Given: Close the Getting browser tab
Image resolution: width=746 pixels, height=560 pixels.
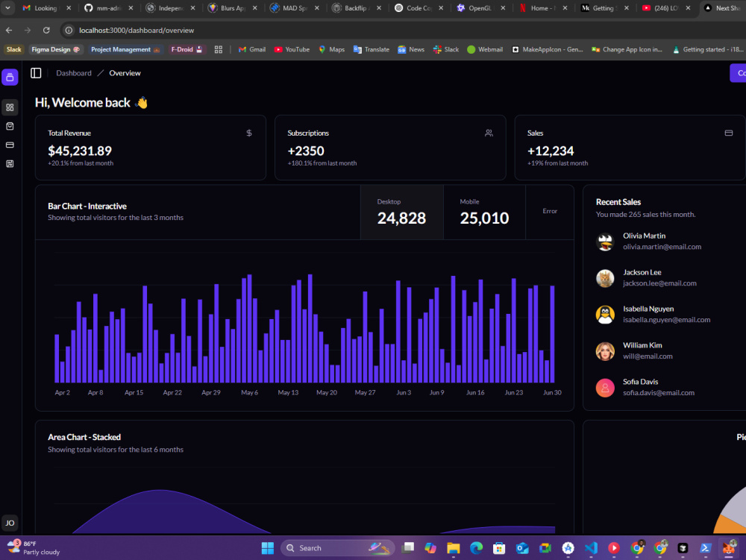Looking at the screenshot, I should point(627,7).
